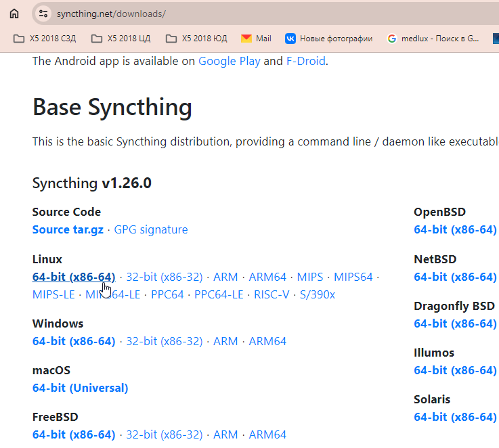Image resolution: width=499 pixels, height=448 pixels.
Task: Click the FreeBSD section label
Action: click(55, 418)
